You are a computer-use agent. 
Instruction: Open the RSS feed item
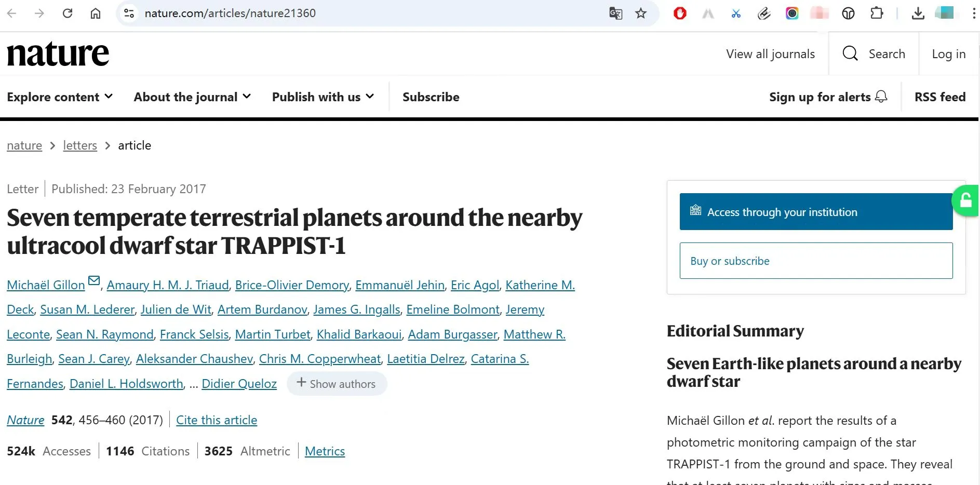pos(940,97)
